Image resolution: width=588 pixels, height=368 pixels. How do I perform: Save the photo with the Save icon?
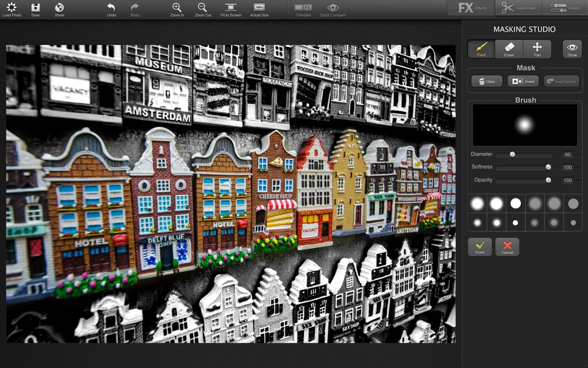(x=35, y=9)
